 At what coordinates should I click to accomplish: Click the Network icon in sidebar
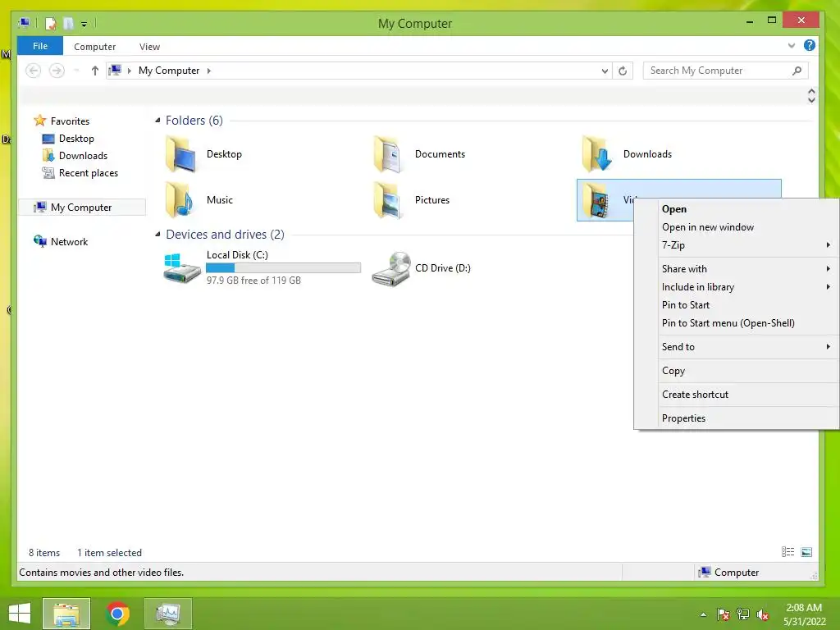39,241
